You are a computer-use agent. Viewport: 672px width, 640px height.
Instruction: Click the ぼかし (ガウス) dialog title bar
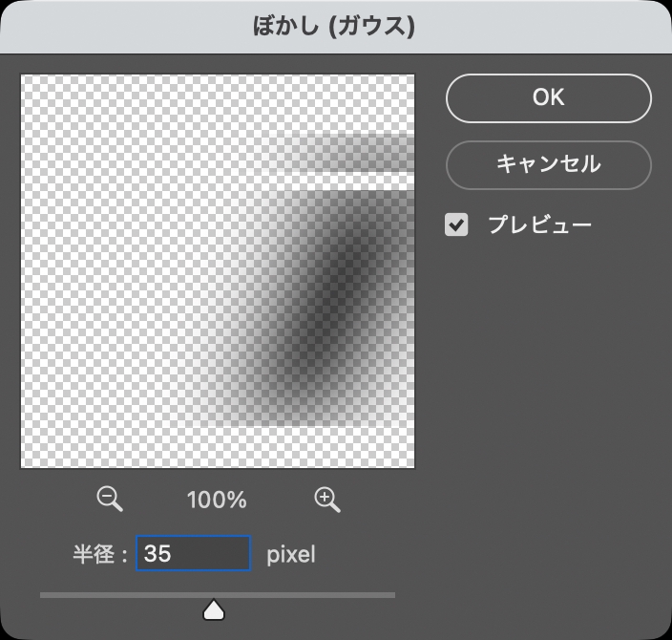pos(336,26)
